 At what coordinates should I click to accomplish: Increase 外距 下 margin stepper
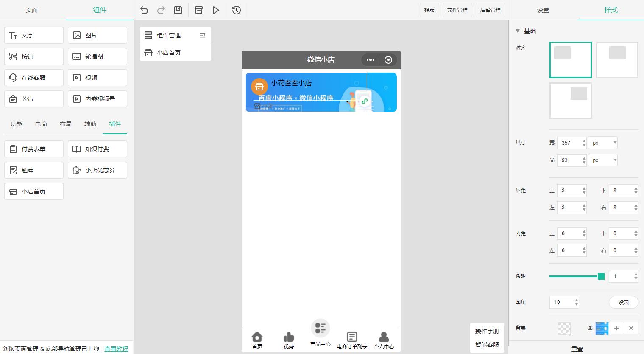(636, 188)
